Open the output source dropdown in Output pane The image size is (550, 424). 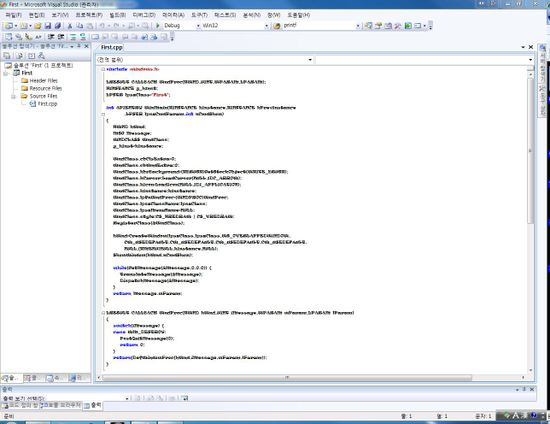(127, 398)
